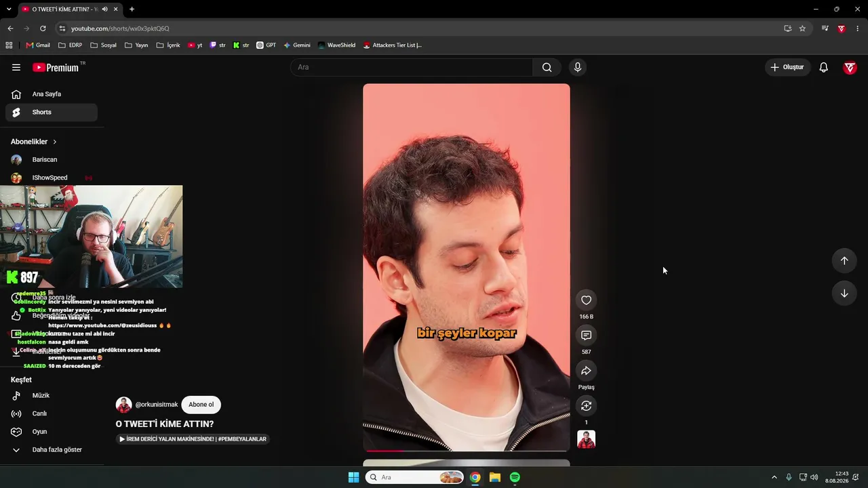Open a new browser tab
Viewport: 868px width, 488px height.
click(x=132, y=9)
